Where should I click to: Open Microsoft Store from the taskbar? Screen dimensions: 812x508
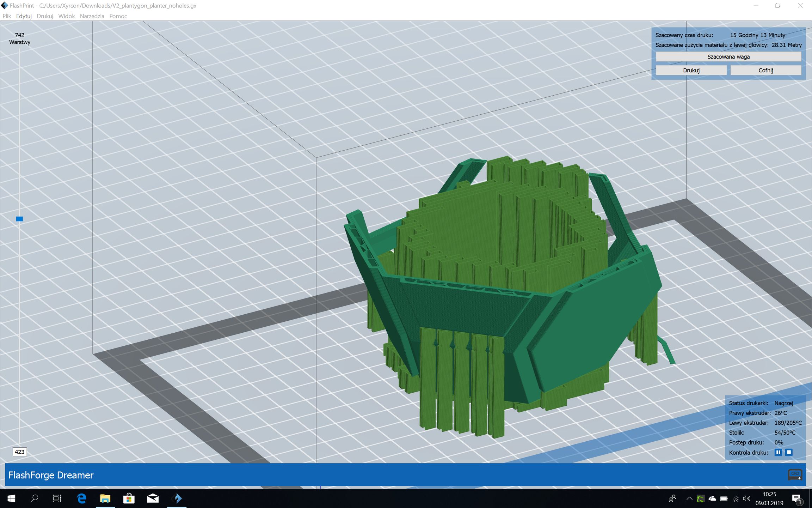129,498
